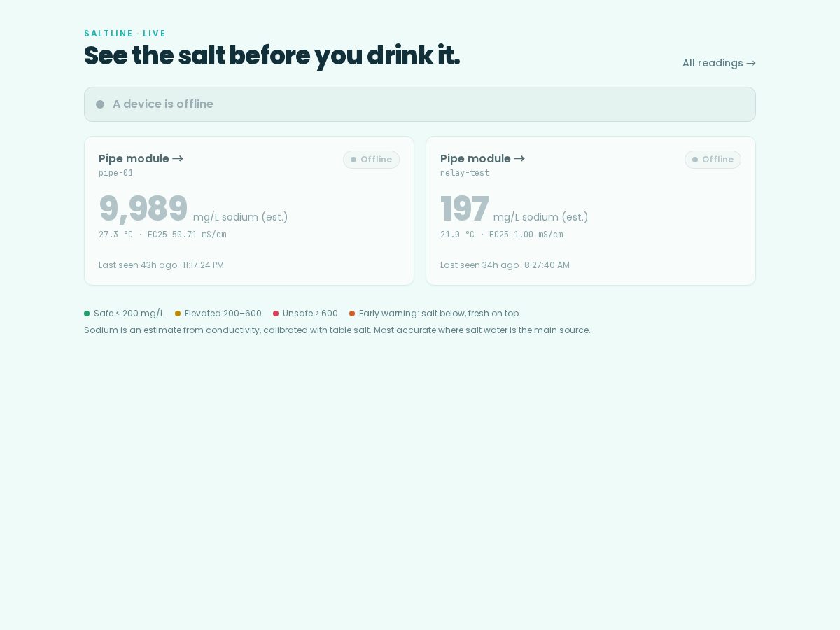Click the 'pipe-01' device ID
The image size is (840, 630).
click(115, 173)
